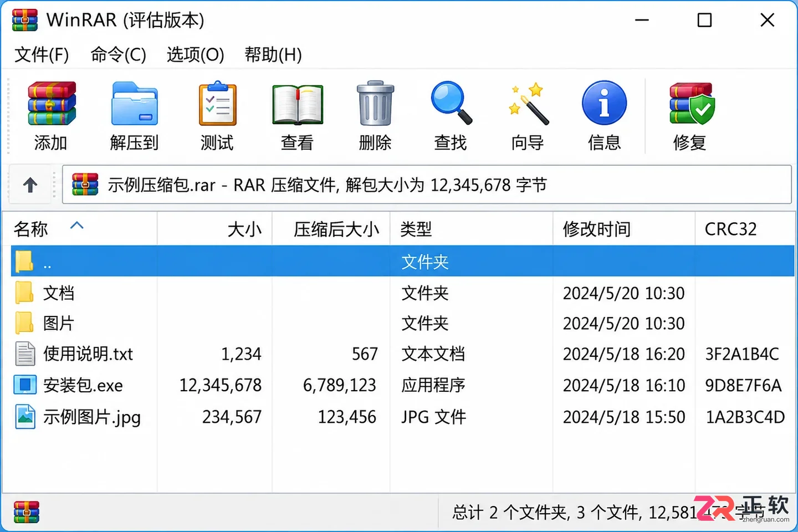Click date 2024/5/18 16:20
Viewport: 798px width, 532px height.
(624, 354)
